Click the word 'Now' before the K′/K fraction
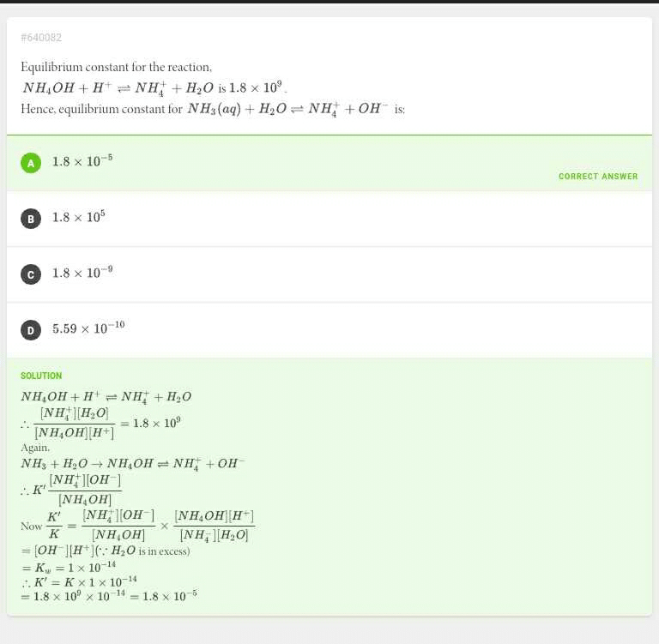This screenshot has width=659, height=644. [x=31, y=526]
